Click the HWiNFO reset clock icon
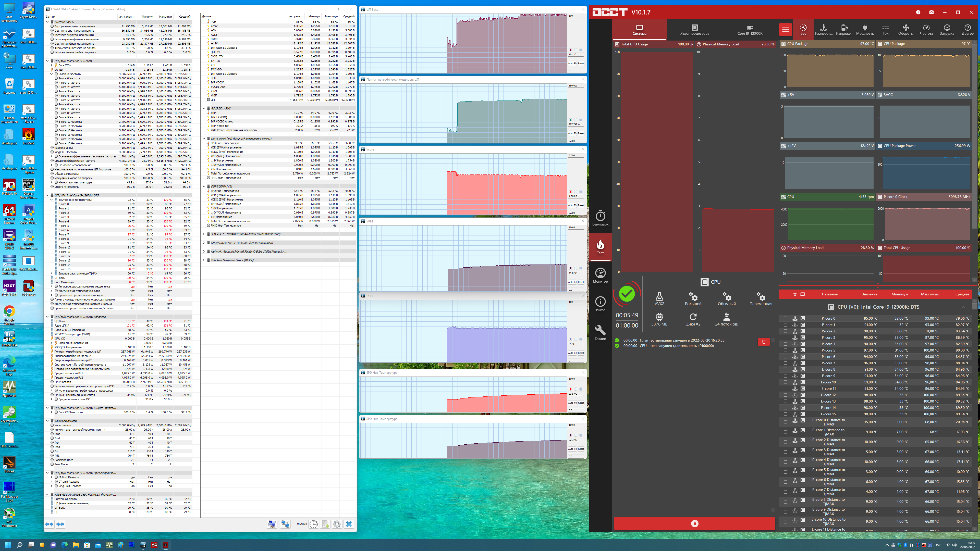This screenshot has width=980, height=551. click(x=313, y=524)
